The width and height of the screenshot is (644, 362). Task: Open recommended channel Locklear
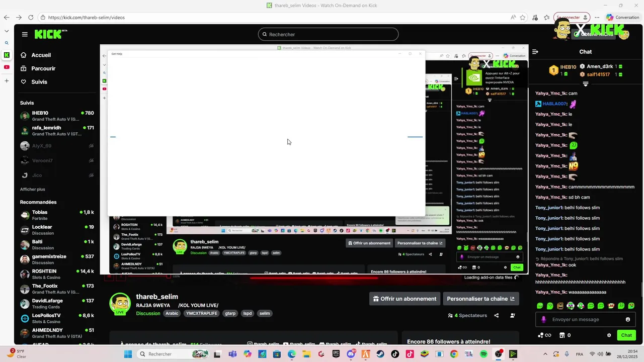coord(57,230)
